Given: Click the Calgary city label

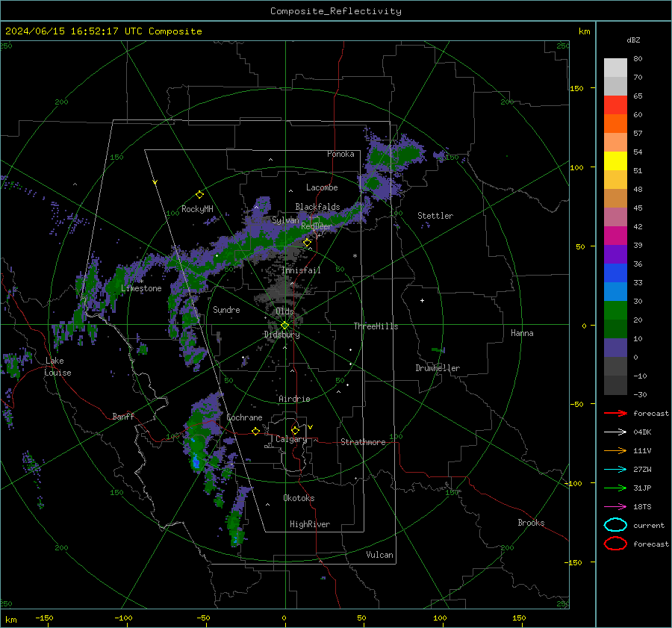Looking at the screenshot, I should 291,439.
